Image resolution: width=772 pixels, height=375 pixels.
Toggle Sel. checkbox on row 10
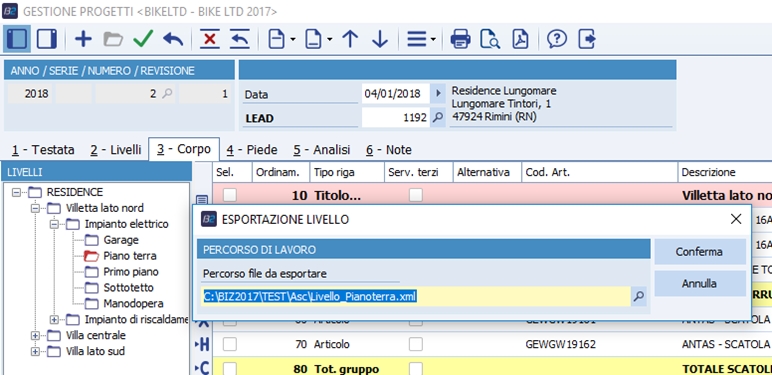[230, 195]
